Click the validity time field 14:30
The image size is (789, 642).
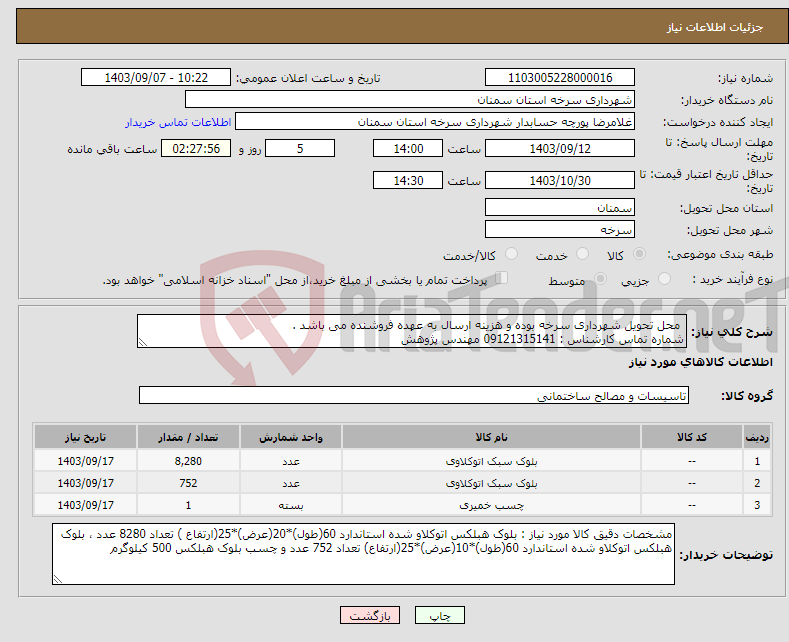point(408,180)
